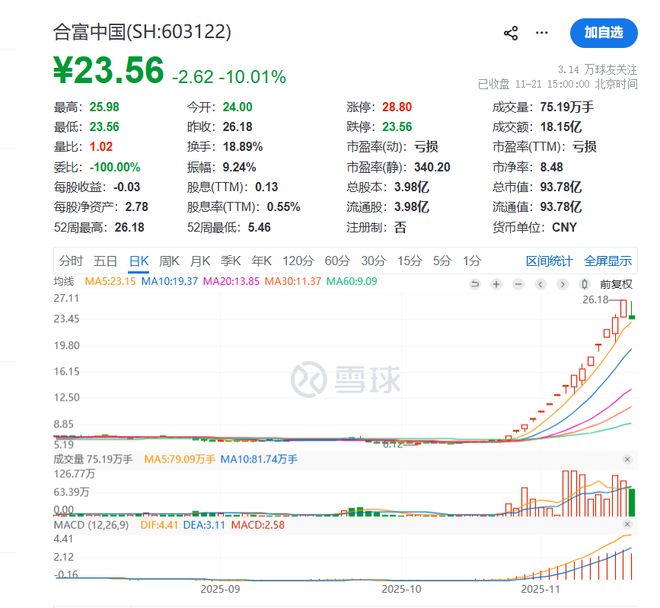Screen dimensions: 660x608
Task: Close the volume indicator panel
Action: pos(627,459)
